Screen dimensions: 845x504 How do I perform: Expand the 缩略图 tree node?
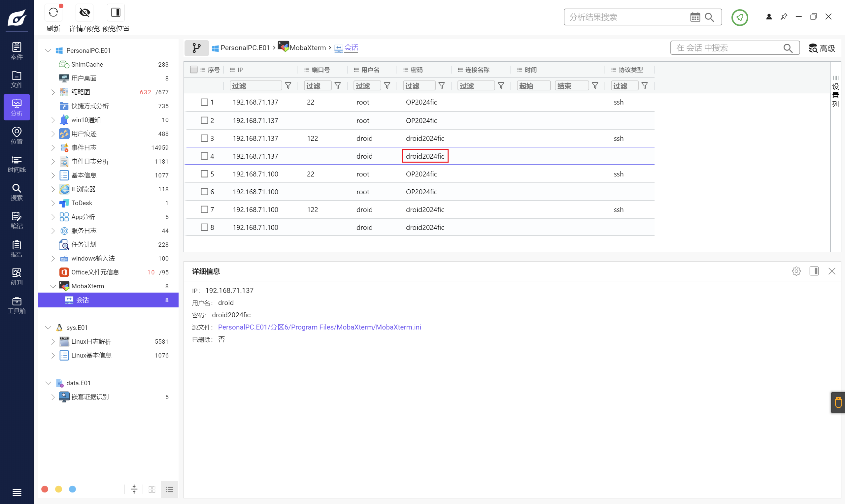(53, 92)
